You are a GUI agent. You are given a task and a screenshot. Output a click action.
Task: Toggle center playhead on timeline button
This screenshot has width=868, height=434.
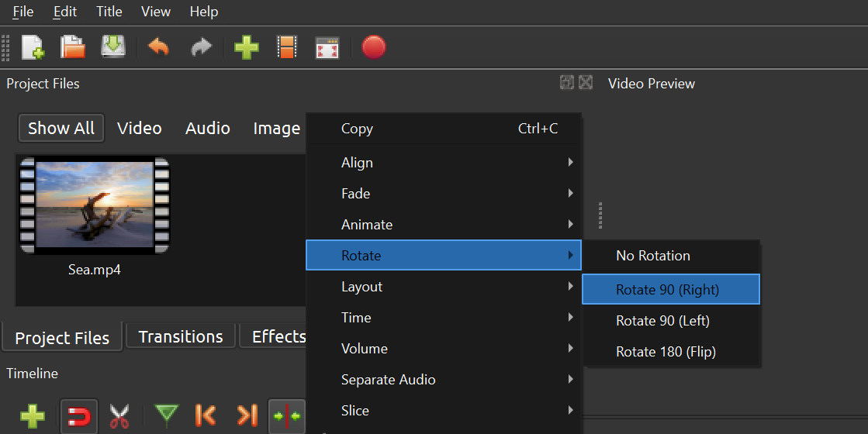coord(286,416)
